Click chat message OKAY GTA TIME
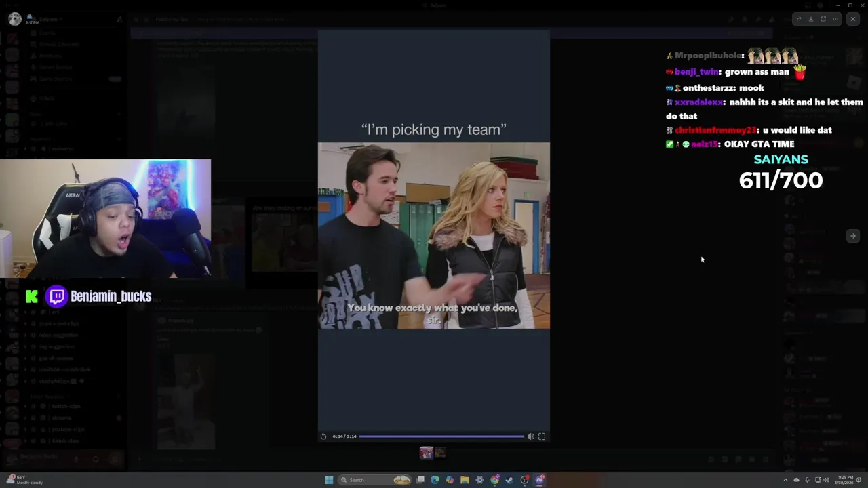 tap(759, 144)
